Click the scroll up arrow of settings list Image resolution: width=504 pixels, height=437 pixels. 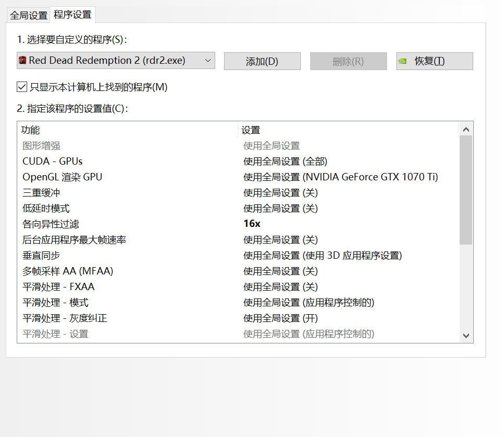(x=466, y=129)
